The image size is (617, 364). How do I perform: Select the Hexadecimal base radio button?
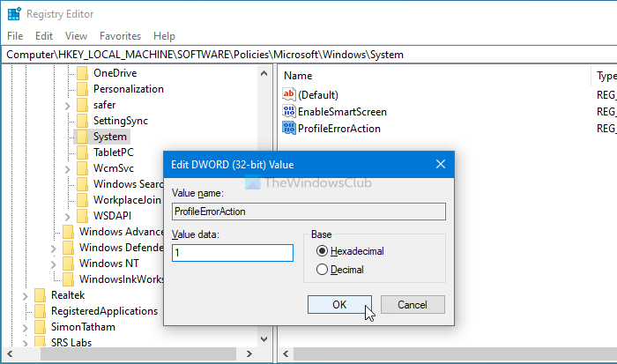pos(322,251)
